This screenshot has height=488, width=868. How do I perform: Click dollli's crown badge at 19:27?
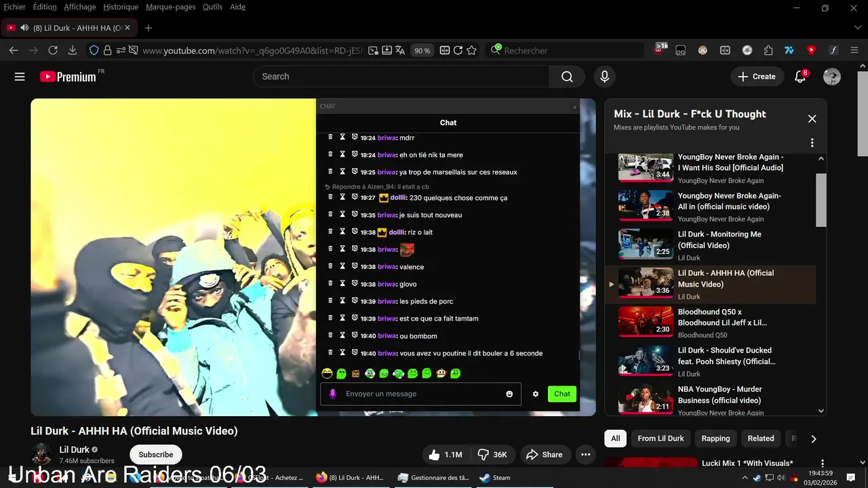[383, 198]
